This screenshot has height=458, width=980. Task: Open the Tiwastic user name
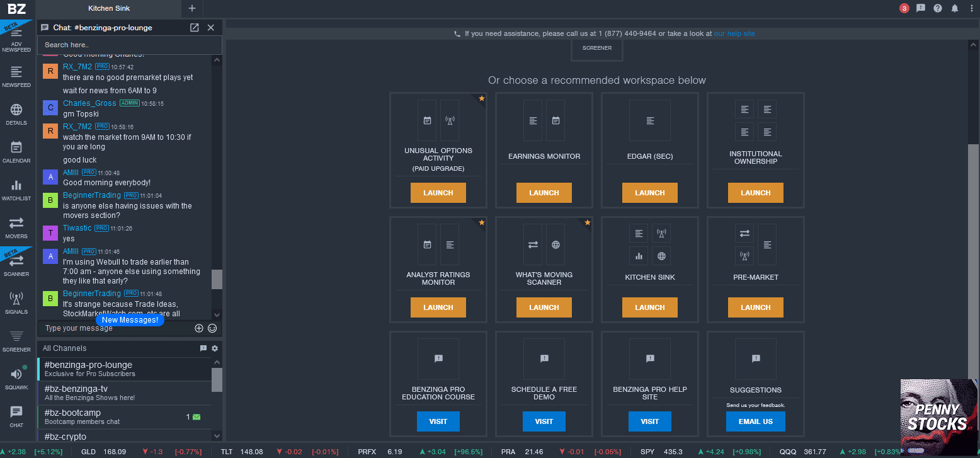pyautogui.click(x=77, y=227)
